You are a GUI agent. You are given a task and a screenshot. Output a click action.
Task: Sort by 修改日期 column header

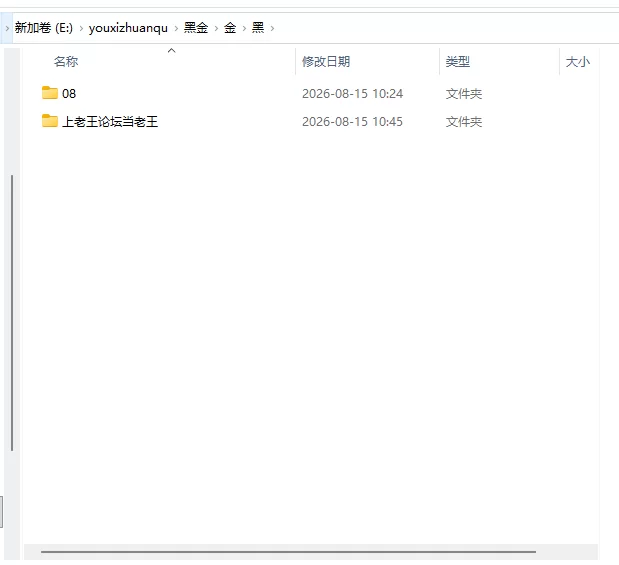[326, 62]
